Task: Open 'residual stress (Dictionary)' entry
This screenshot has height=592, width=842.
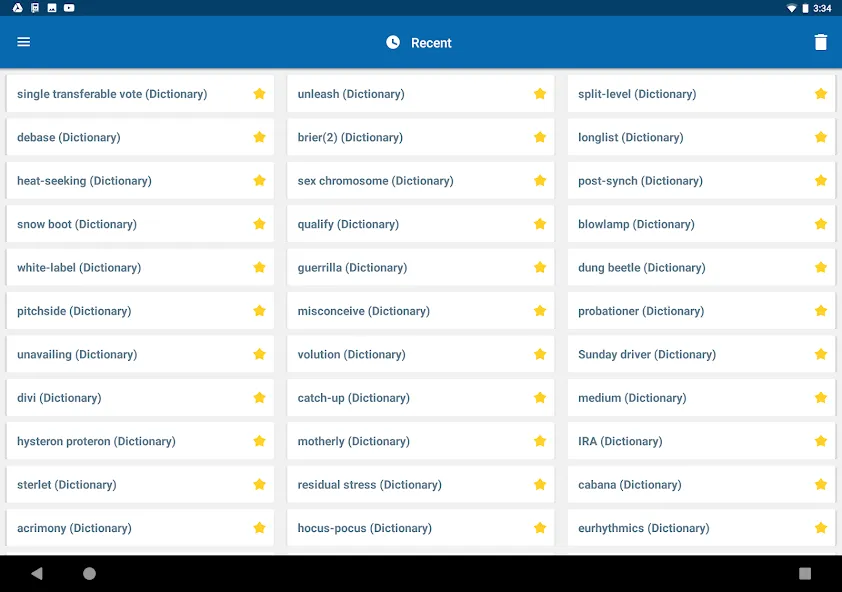Action: coord(420,485)
